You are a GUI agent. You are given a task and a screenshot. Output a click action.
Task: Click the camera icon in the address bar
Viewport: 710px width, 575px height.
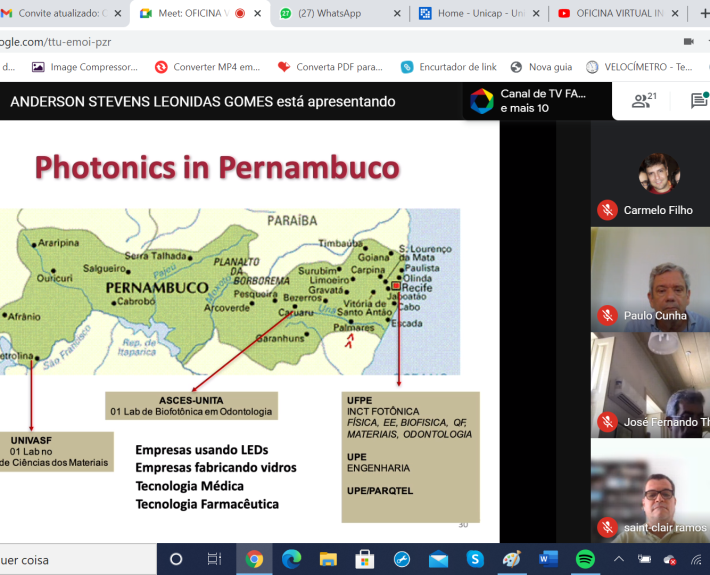[687, 41]
